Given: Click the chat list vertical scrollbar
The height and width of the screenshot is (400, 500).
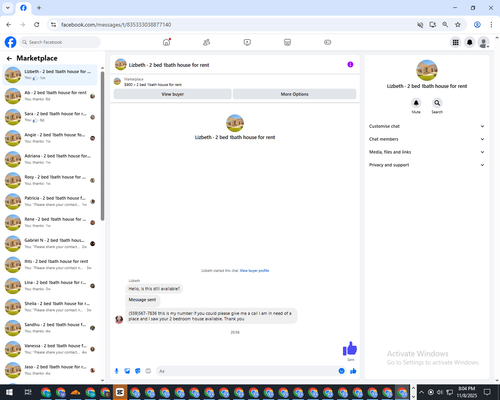Looking at the screenshot, I should (102, 146).
